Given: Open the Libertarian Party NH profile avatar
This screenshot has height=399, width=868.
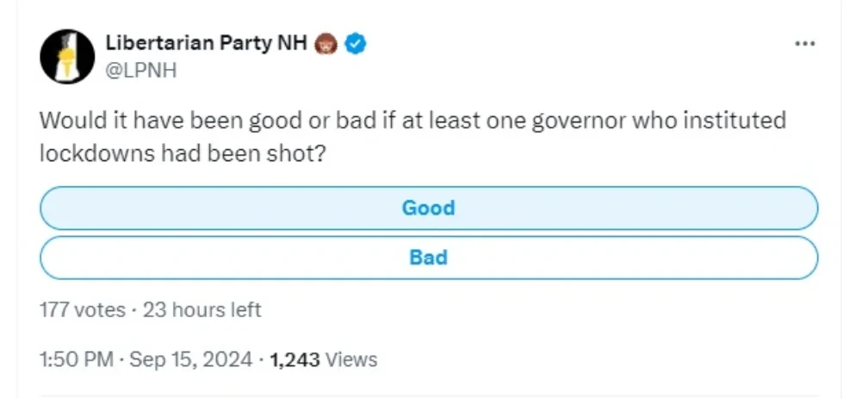Looking at the screenshot, I should [x=67, y=56].
